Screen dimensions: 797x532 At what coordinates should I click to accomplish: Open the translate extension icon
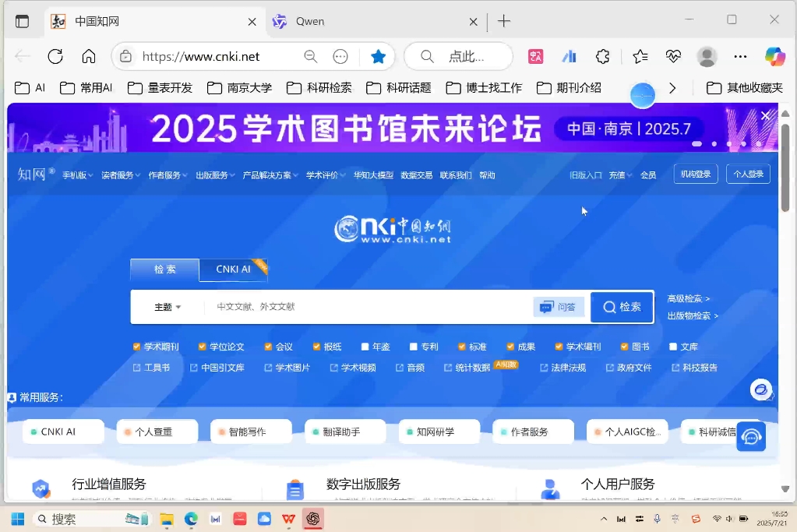point(536,56)
